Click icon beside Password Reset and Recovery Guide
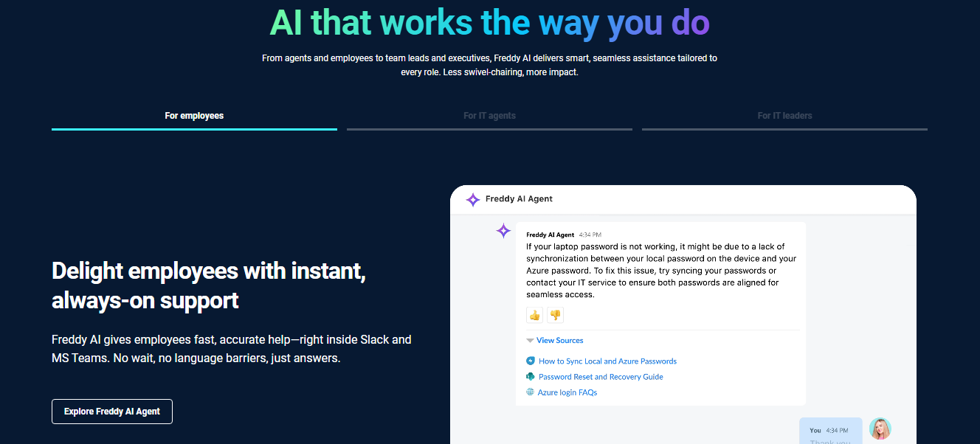Screen dimensions: 980x444 tap(530, 377)
